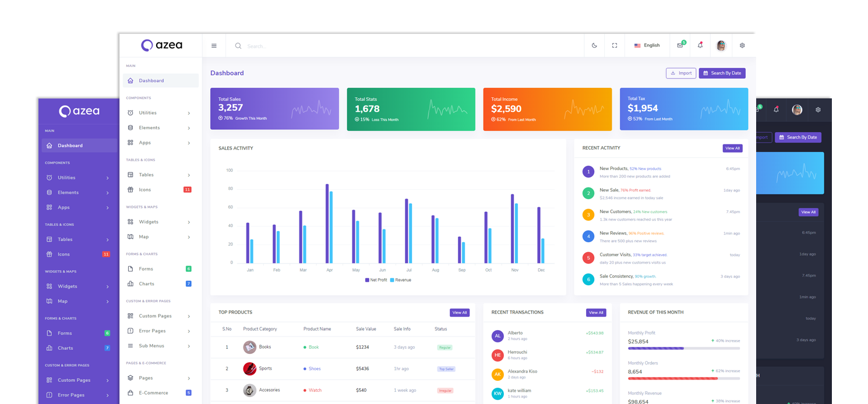Open the settings gear in white header
The height and width of the screenshot is (404, 868).
click(742, 45)
